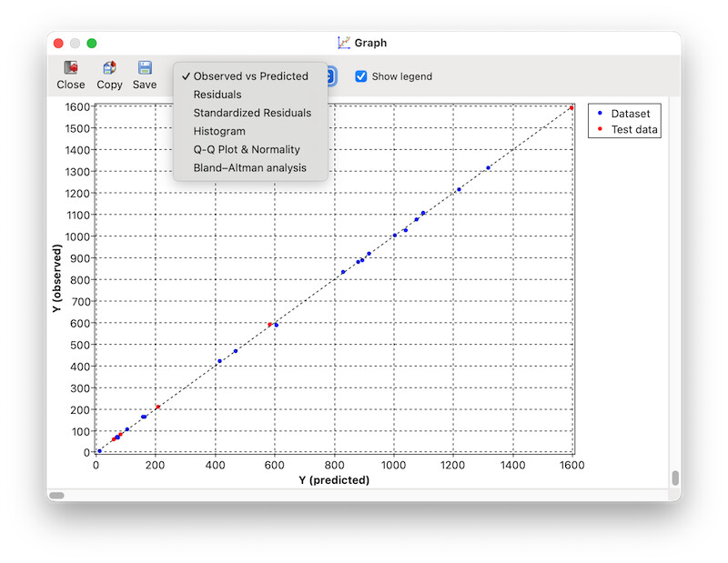The image size is (728, 563).
Task: Choose Residuals from the plot menu
Action: click(x=251, y=95)
